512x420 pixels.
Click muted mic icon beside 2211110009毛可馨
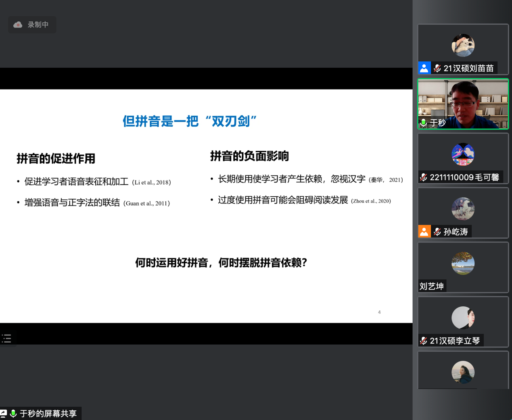coord(423,177)
